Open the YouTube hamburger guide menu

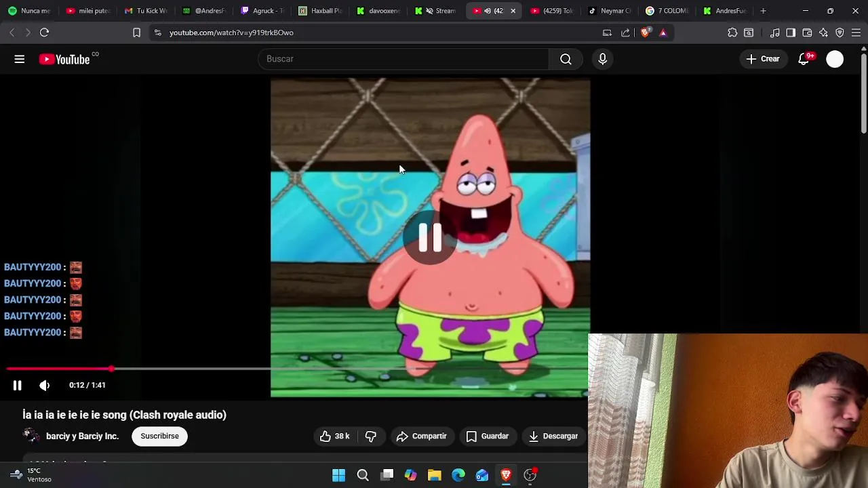20,59
